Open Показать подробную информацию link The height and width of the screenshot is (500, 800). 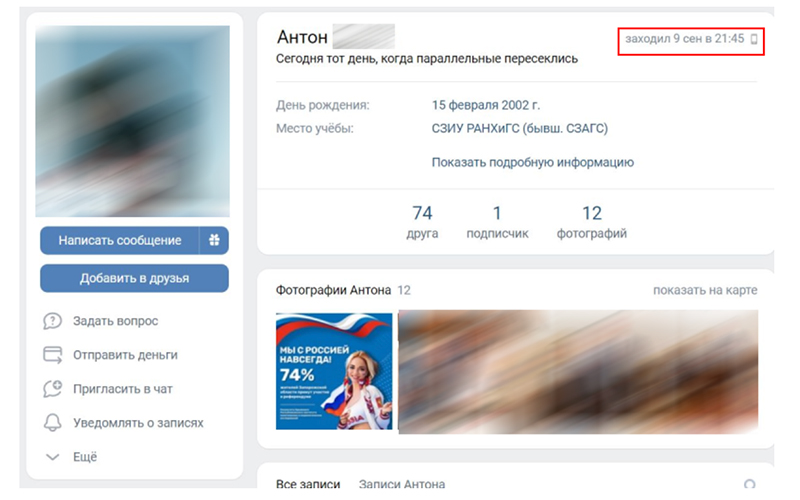pyautogui.click(x=533, y=162)
